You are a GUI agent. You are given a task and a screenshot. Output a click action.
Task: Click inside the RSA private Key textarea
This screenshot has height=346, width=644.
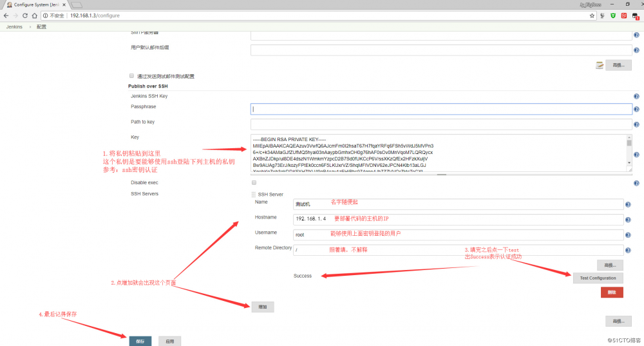click(439, 153)
